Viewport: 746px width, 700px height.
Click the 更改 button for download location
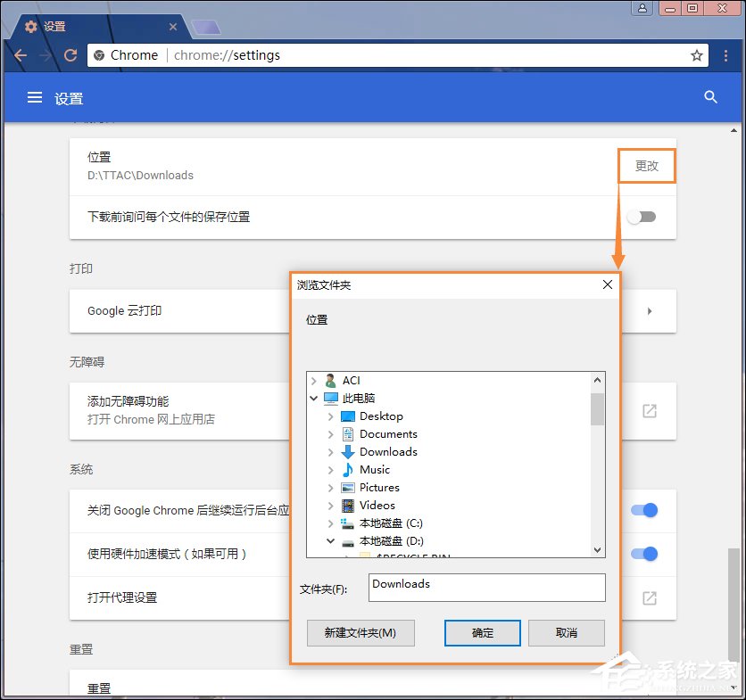pos(646,166)
